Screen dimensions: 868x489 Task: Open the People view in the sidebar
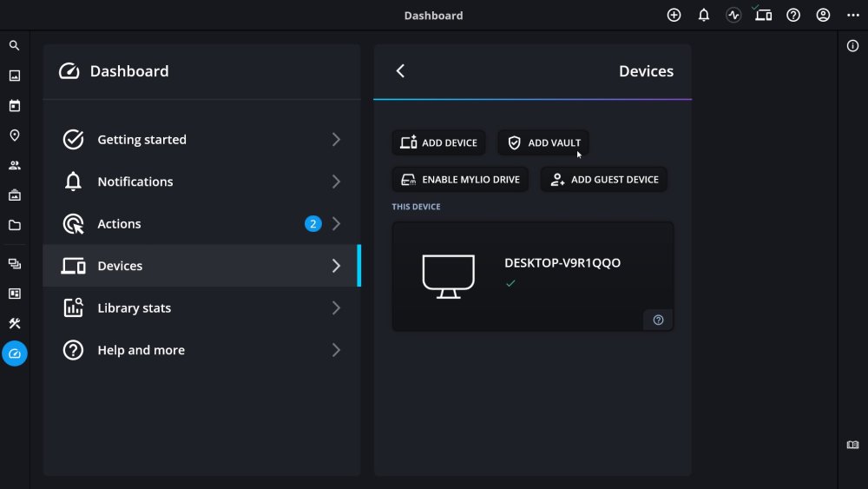click(x=14, y=165)
